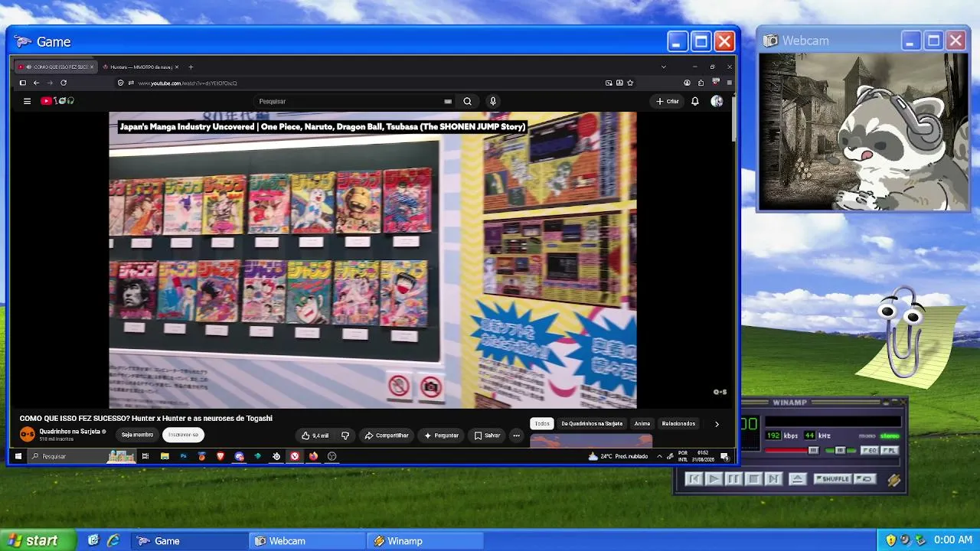Toggle Winamp repeat mode
The image size is (980, 551).
tap(864, 479)
